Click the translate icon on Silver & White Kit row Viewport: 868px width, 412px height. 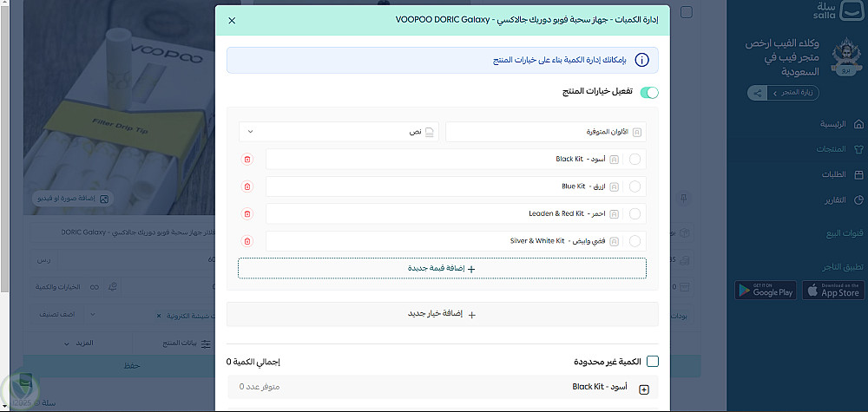point(614,241)
